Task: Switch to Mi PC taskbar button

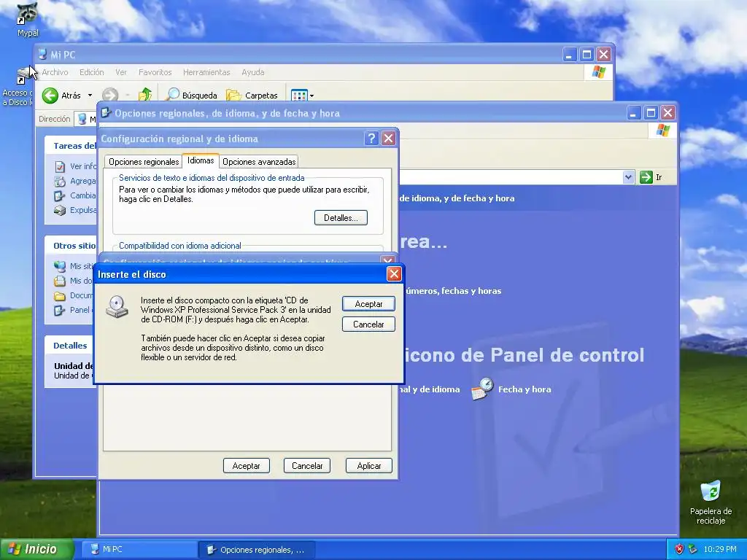Action: (x=138, y=550)
